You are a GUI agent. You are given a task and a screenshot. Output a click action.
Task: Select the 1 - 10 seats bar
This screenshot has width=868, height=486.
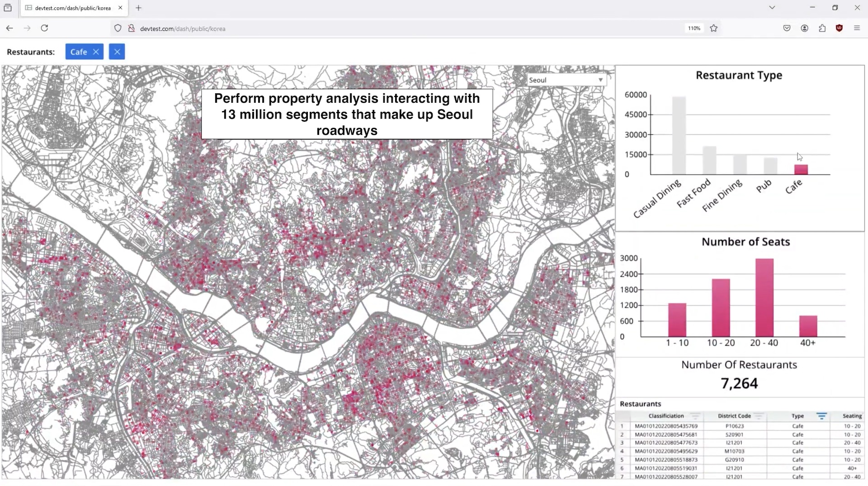pos(677,319)
